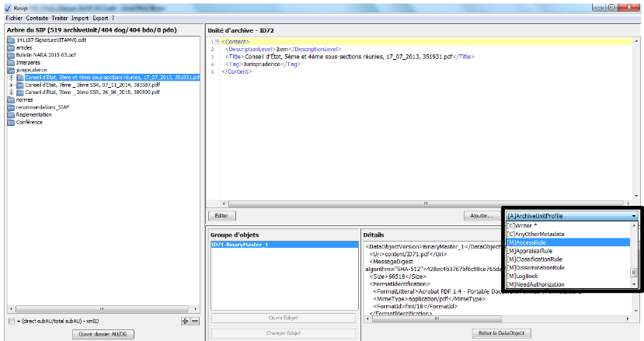Open the Traiter menu

59,17
